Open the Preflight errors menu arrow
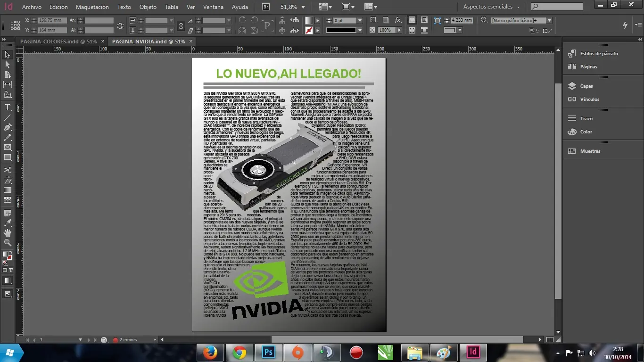 click(155, 340)
